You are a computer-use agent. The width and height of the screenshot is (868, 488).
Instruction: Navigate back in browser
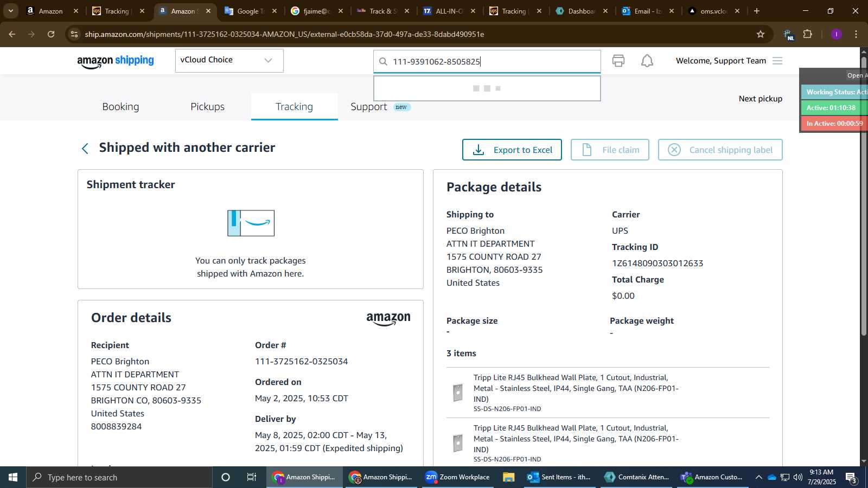tap(12, 34)
